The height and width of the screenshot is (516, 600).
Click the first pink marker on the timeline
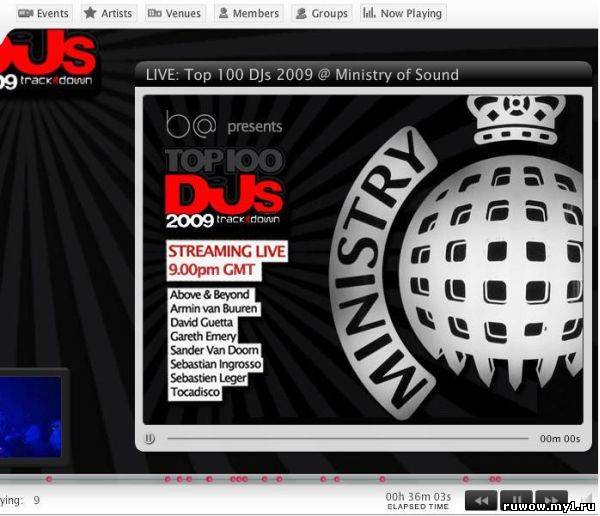coord(49,479)
